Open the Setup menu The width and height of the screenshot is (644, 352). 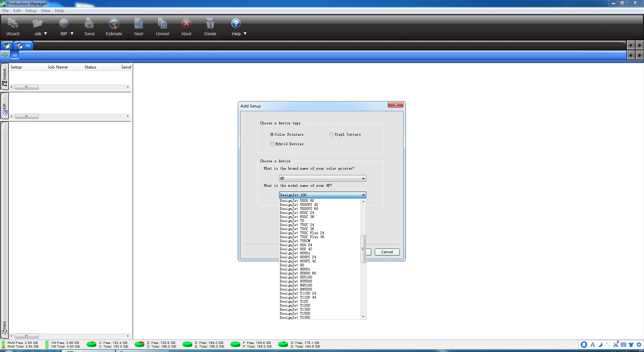coord(31,11)
